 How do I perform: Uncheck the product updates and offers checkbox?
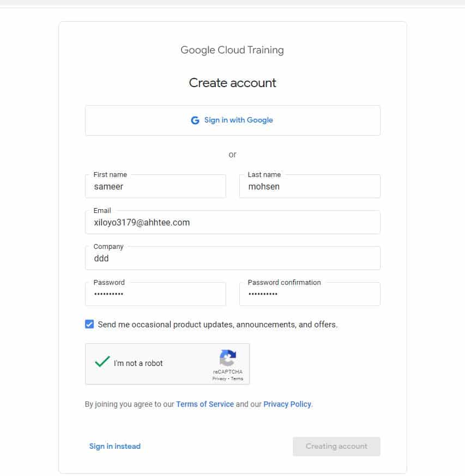tap(89, 325)
